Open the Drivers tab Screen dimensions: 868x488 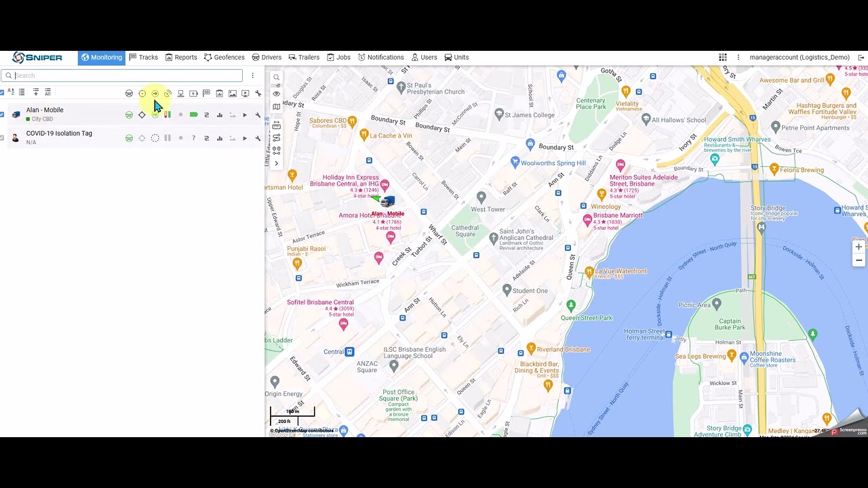pyautogui.click(x=267, y=58)
